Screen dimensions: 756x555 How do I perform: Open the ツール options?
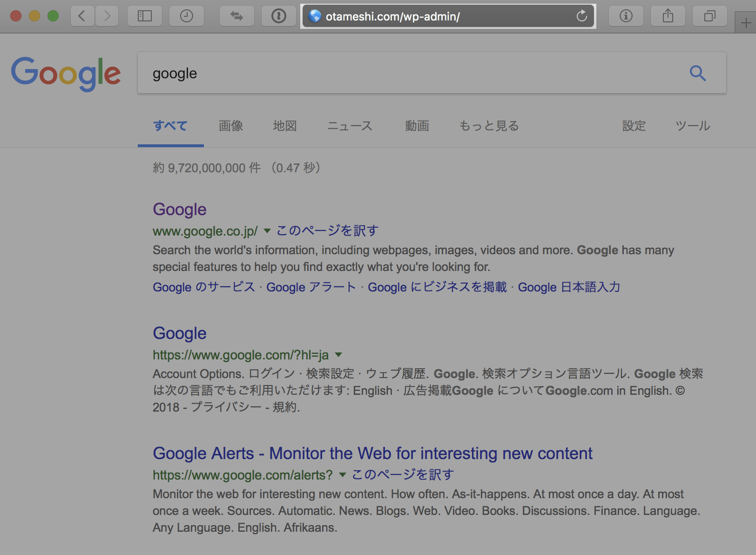pyautogui.click(x=693, y=126)
